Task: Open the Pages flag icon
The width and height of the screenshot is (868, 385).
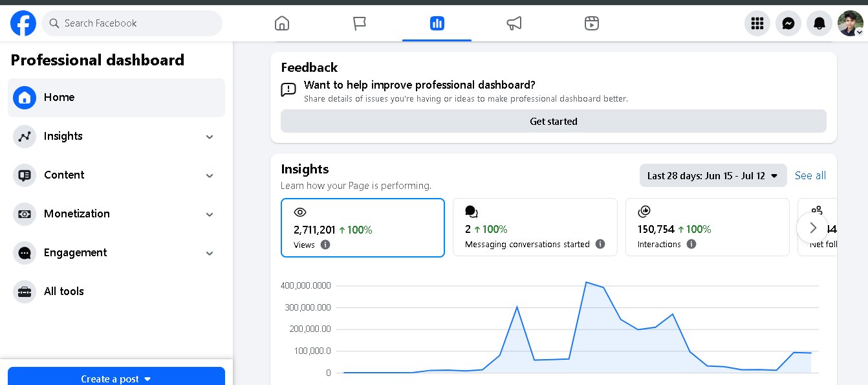Action: coord(360,23)
